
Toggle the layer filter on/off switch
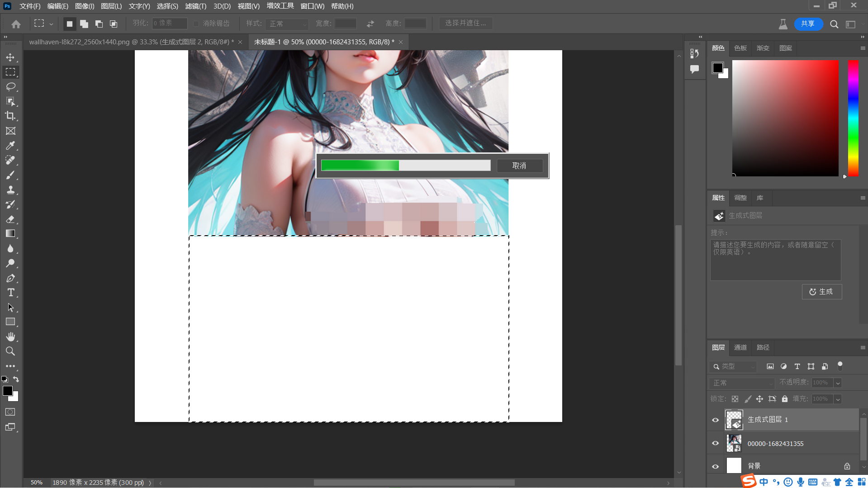point(840,365)
